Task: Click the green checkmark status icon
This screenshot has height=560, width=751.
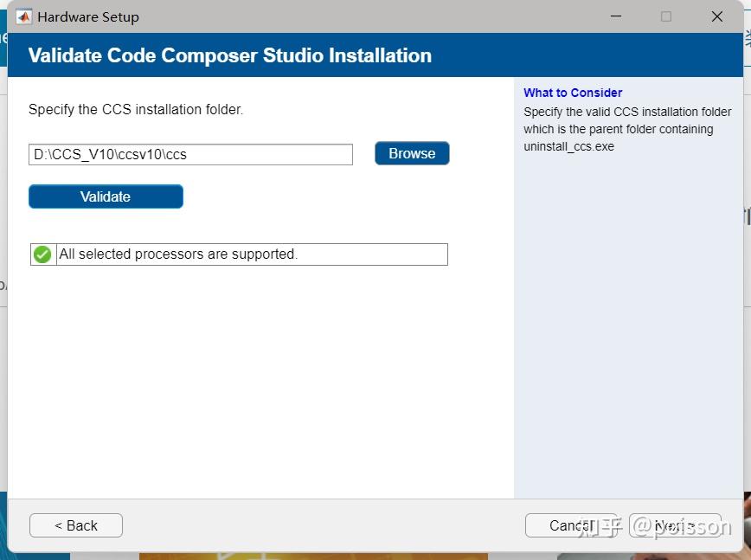Action: point(42,254)
